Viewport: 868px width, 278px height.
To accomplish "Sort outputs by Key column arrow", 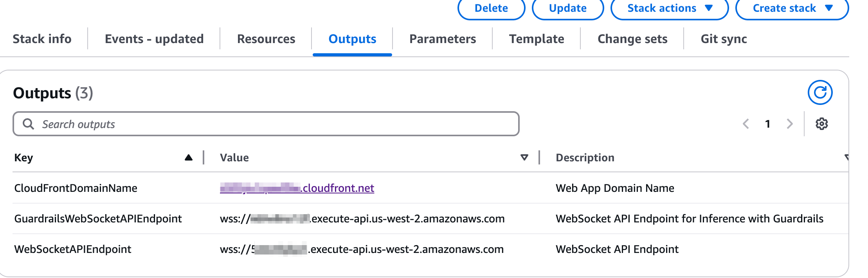I will [189, 157].
